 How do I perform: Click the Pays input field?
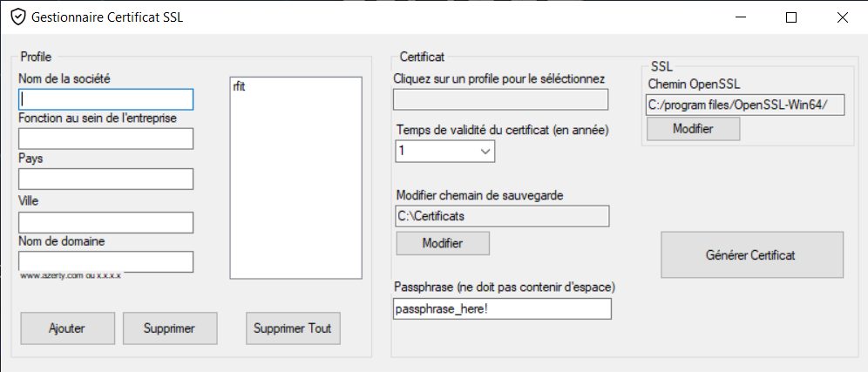click(x=105, y=179)
